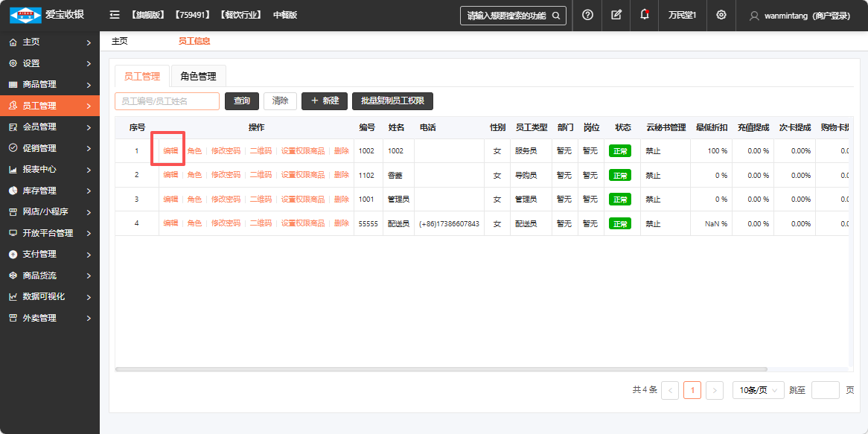Screen dimensions: 868x434
Task: Open the settings gear icon in header
Action: (x=721, y=15)
